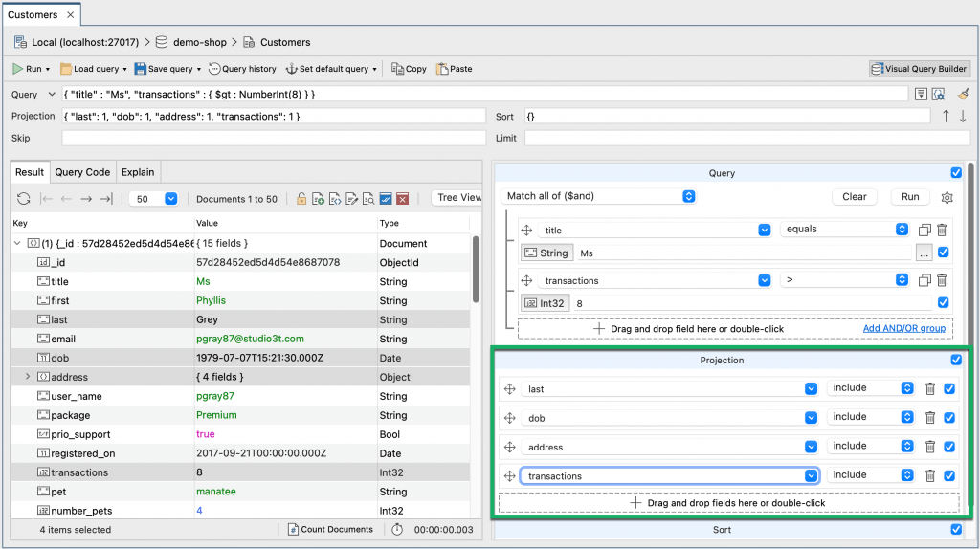Open the 'Match all of ($and)' dropdown
This screenshot has height=549, width=980.
(x=599, y=196)
